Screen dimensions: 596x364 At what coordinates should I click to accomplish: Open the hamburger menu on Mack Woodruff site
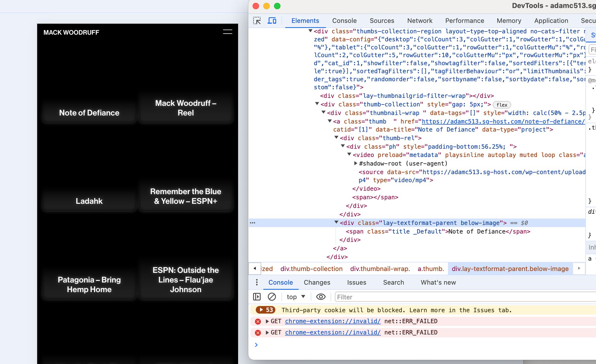tap(227, 32)
